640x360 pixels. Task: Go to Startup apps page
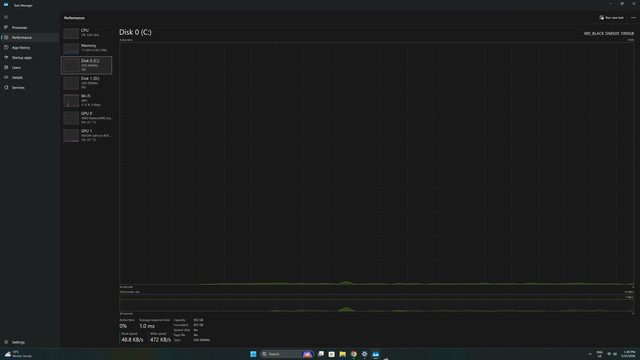pos(30,58)
